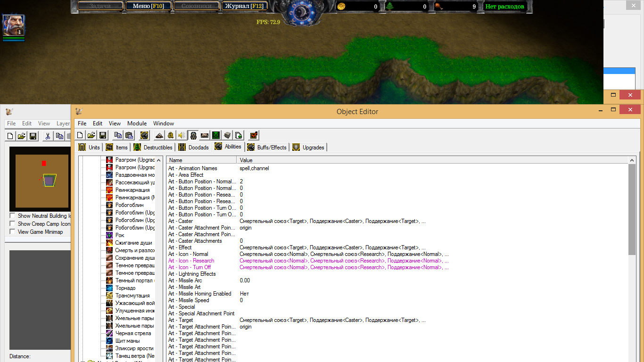Switch to the Destructibles tab
Image resolution: width=644 pixels, height=362 pixels.
tap(153, 147)
